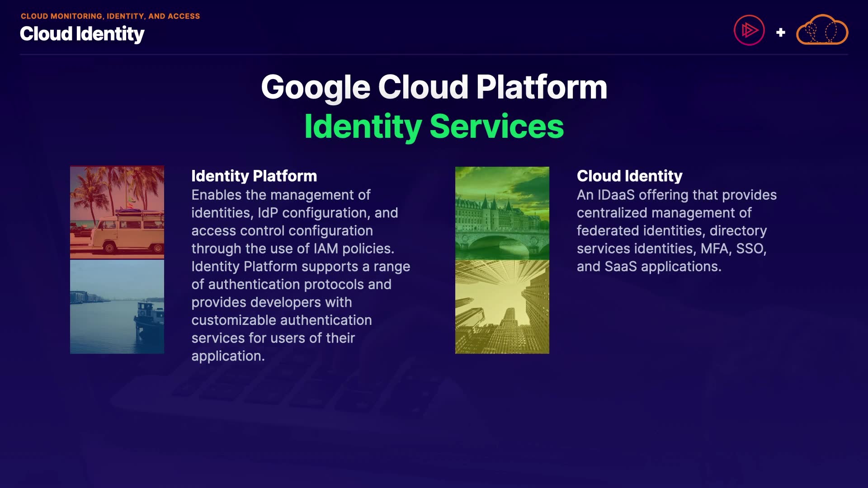Click the green Identity Services subtitle
This screenshot has width=868, height=488.
pyautogui.click(x=434, y=127)
